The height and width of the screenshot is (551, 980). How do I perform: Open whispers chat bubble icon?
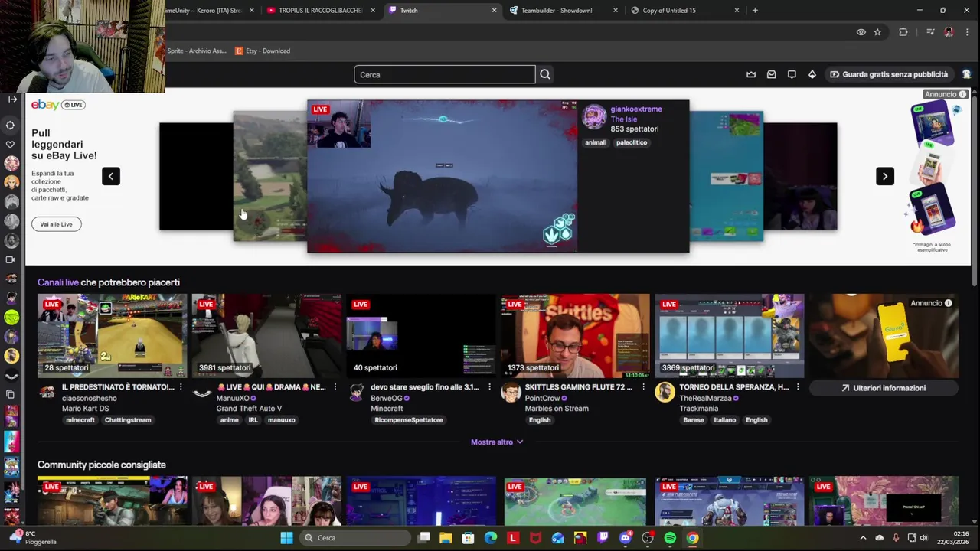click(x=792, y=74)
